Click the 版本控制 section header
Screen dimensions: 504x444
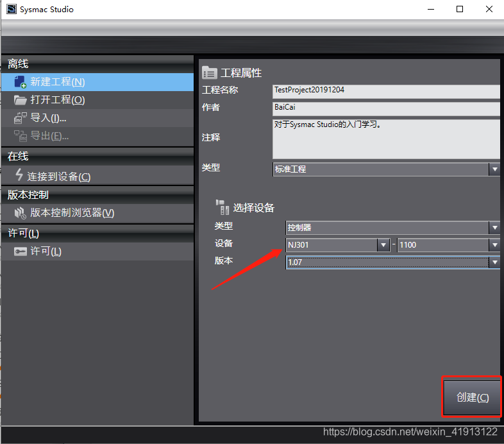97,195
